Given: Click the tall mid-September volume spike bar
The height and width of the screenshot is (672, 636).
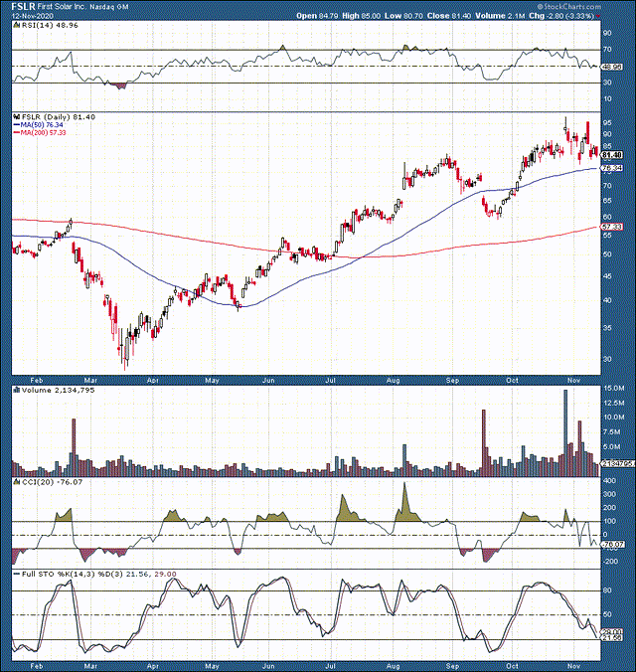Looking at the screenshot, I should pos(484,443).
